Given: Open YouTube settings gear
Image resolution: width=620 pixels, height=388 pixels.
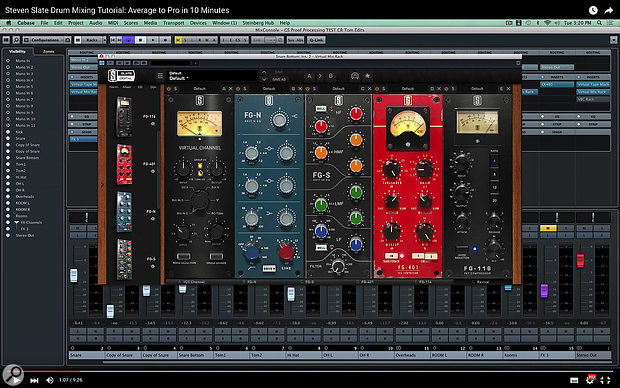Looking at the screenshot, I should point(590,380).
